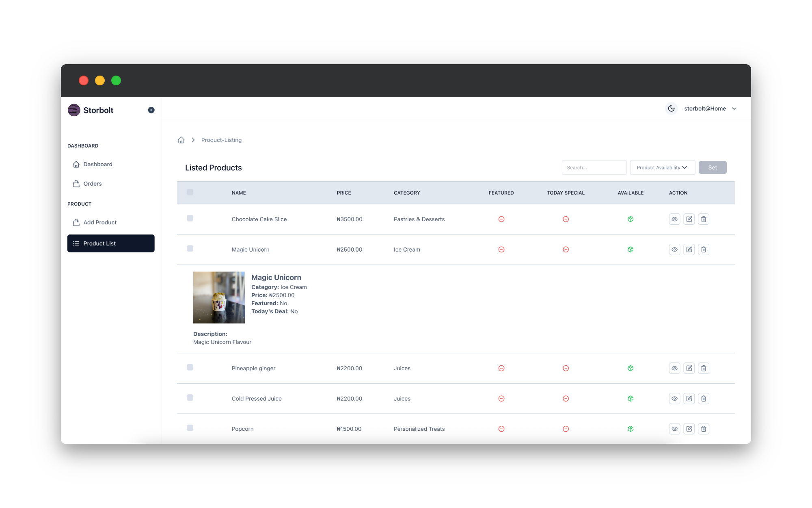Click inside the Search field
Screen dimensions: 812x508
point(594,167)
